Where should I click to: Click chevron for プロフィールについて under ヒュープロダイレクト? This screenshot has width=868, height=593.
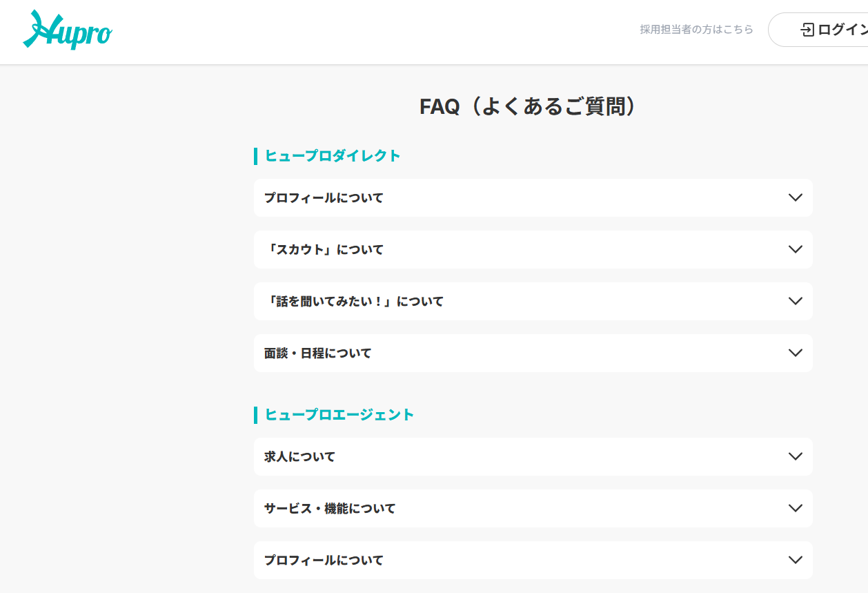[795, 197]
